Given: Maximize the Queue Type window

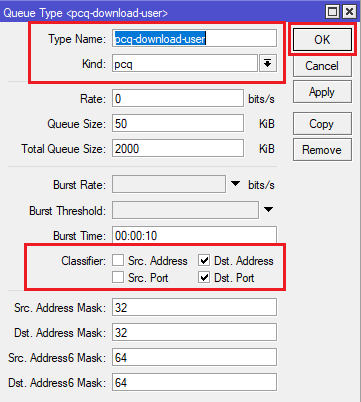Looking at the screenshot, I should pos(333,12).
